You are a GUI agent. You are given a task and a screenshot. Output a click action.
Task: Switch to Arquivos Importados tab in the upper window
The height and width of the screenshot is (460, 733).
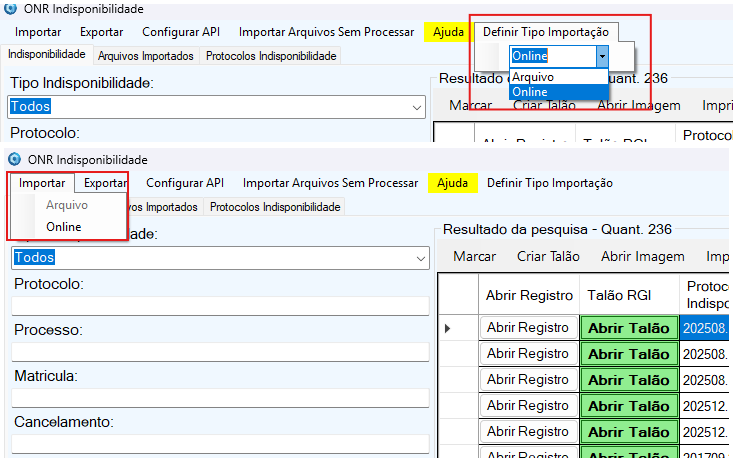click(146, 56)
